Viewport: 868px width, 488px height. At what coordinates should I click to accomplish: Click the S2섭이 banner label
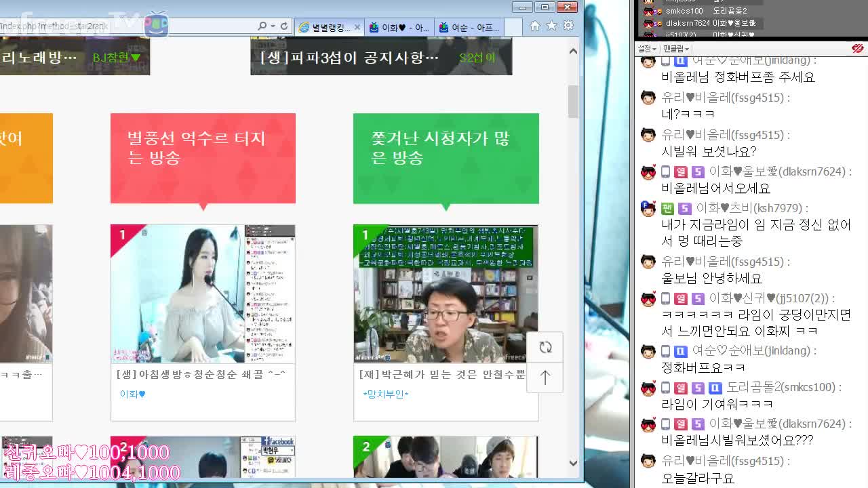[x=477, y=58]
